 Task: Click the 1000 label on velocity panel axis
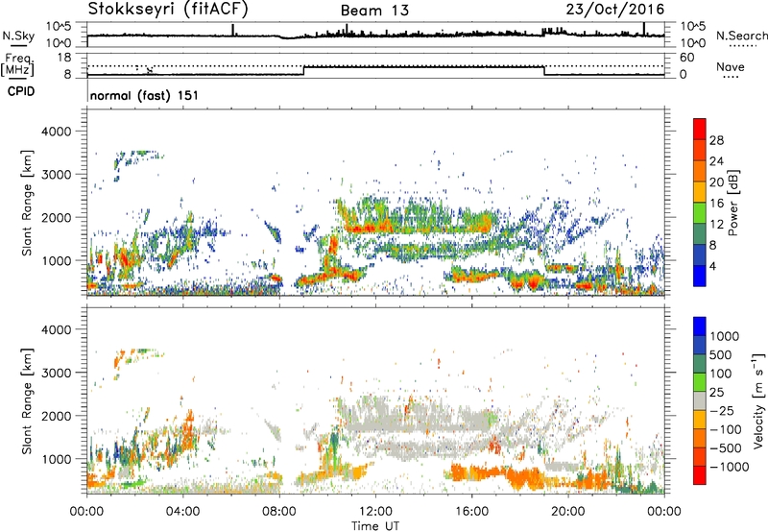[56, 458]
